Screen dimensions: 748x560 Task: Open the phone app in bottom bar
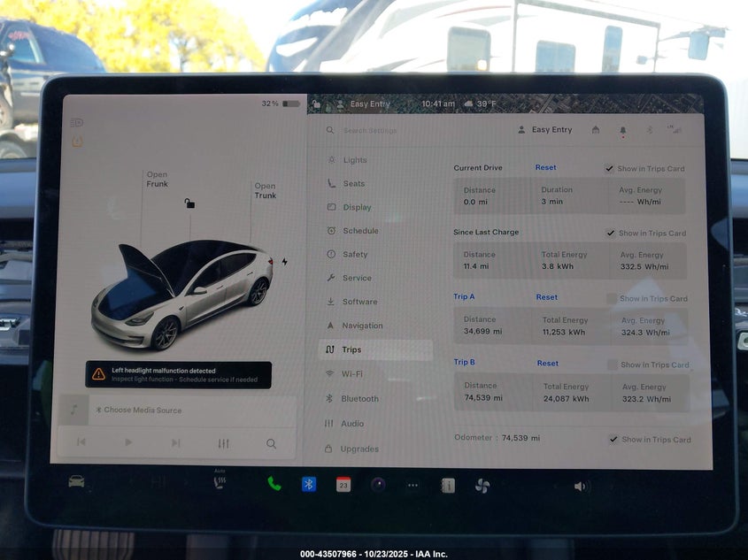tap(274, 484)
